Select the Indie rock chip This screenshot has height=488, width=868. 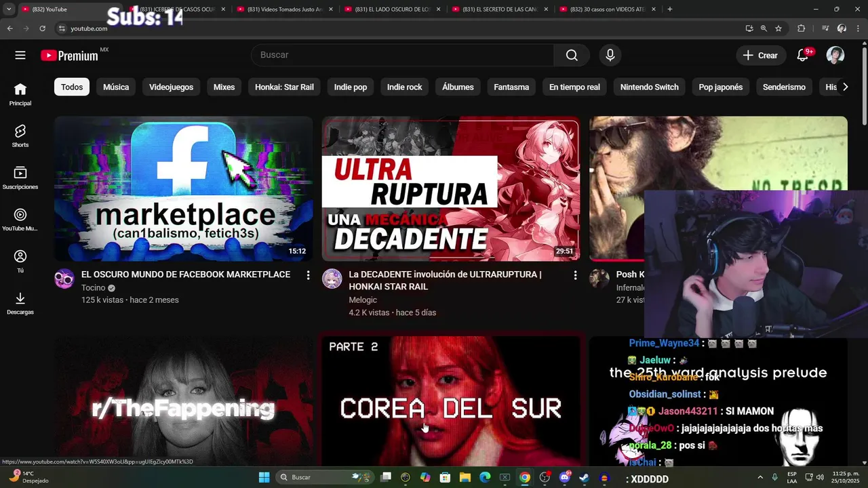click(x=405, y=87)
